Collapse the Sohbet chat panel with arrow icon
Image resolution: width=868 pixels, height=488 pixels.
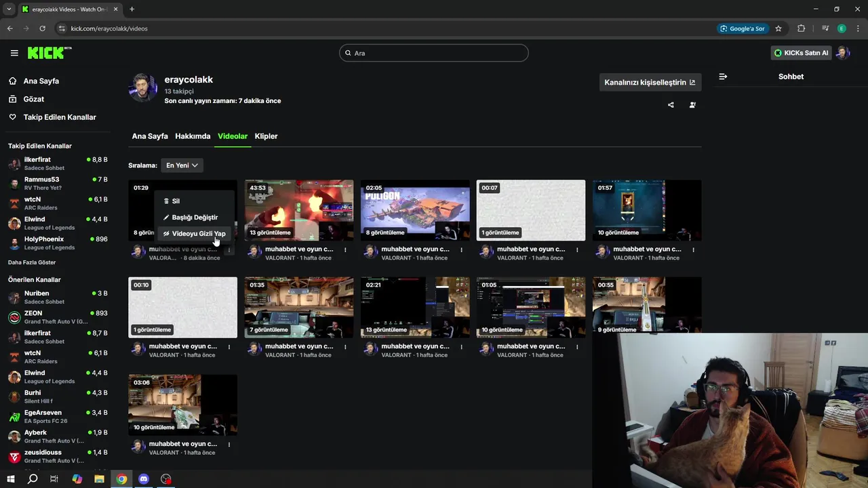click(x=723, y=77)
